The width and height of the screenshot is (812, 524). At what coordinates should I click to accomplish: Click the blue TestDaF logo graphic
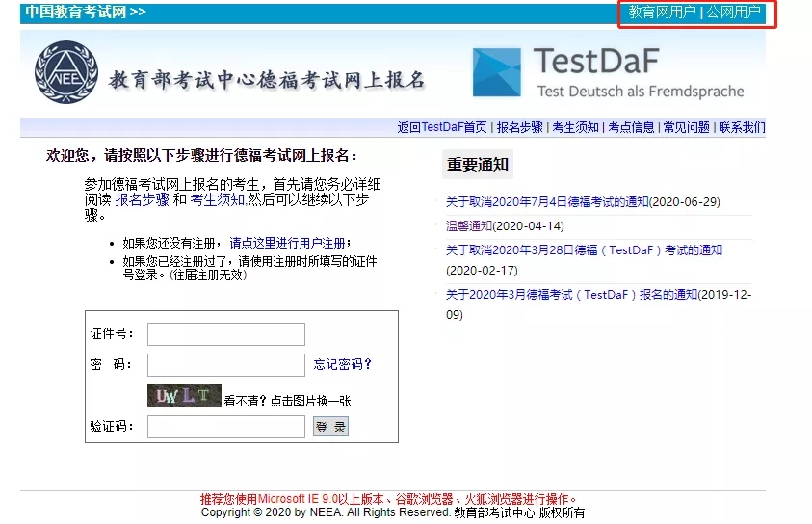point(497,72)
